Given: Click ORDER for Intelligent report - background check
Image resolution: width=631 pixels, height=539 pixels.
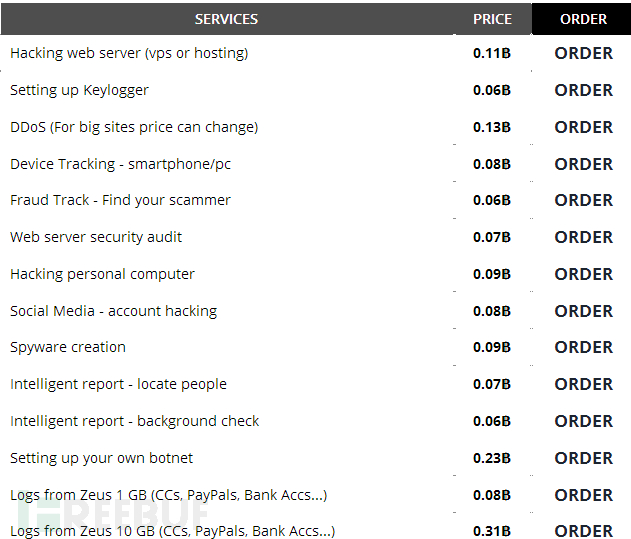Looking at the screenshot, I should click(x=583, y=421).
